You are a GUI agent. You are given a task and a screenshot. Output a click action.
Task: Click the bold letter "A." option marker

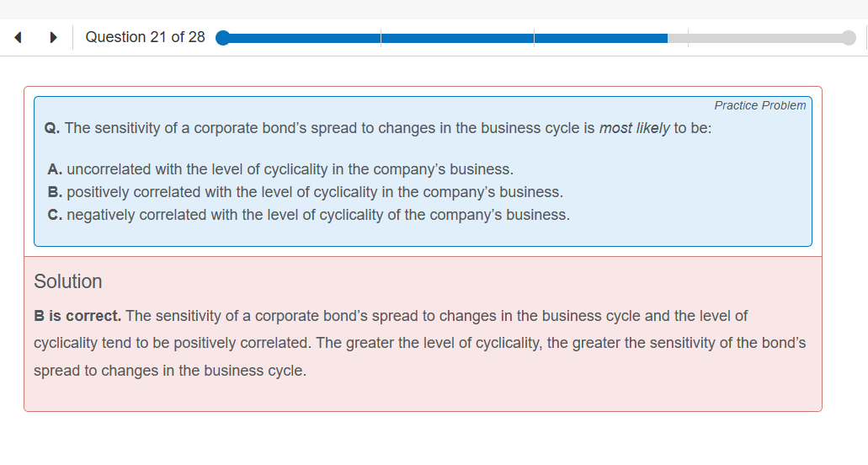(x=56, y=169)
